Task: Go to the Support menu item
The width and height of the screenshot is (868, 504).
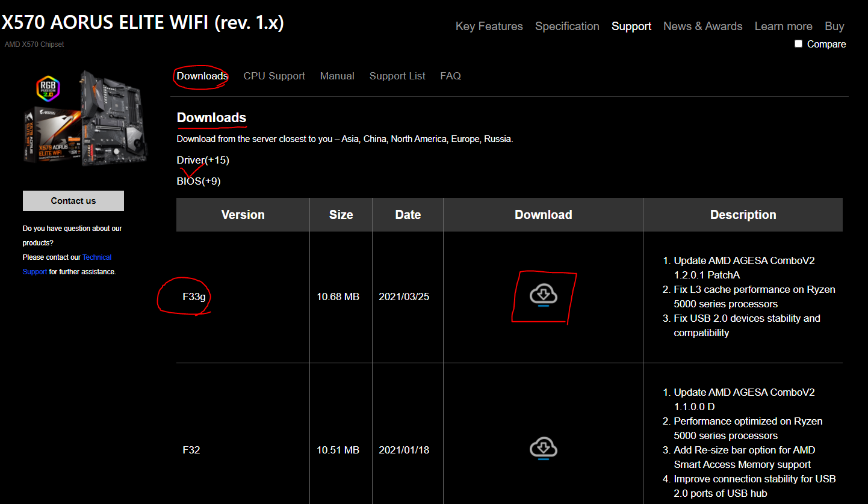Action: 631,26
